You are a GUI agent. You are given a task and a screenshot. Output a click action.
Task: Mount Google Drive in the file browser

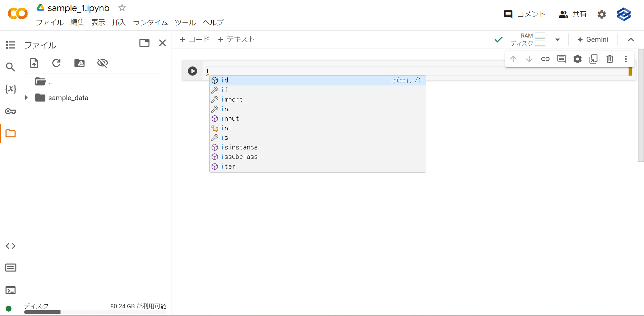[x=79, y=63]
